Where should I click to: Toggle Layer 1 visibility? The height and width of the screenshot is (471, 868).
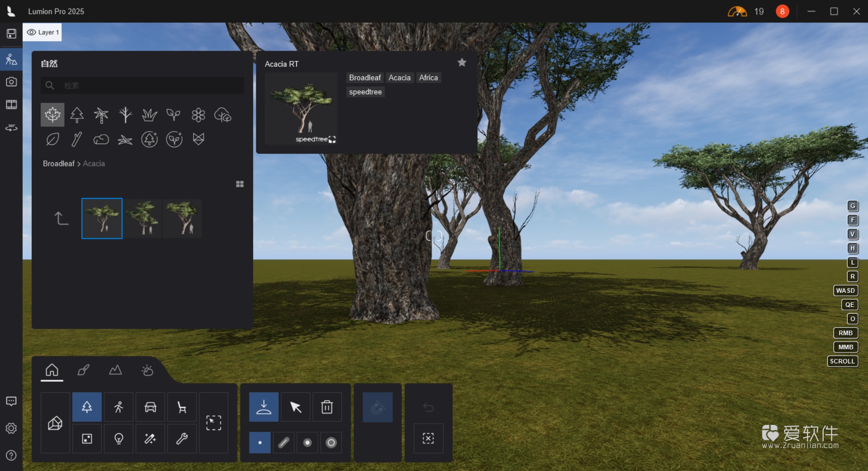(x=32, y=32)
